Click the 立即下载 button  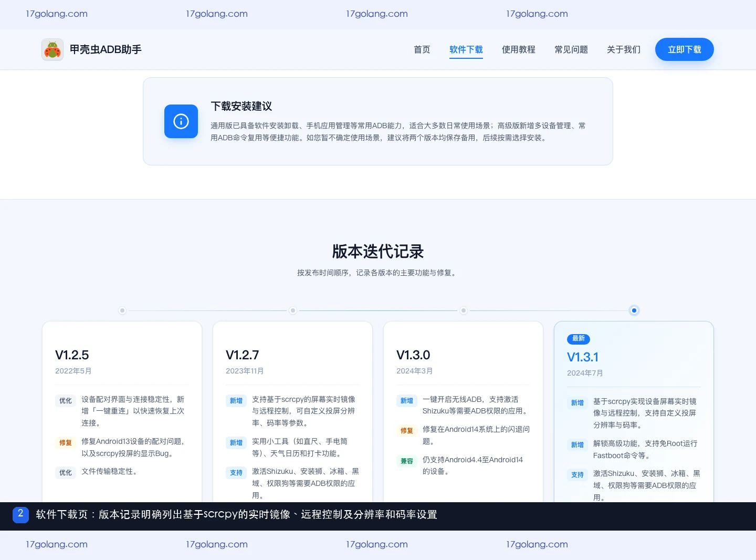tap(685, 49)
